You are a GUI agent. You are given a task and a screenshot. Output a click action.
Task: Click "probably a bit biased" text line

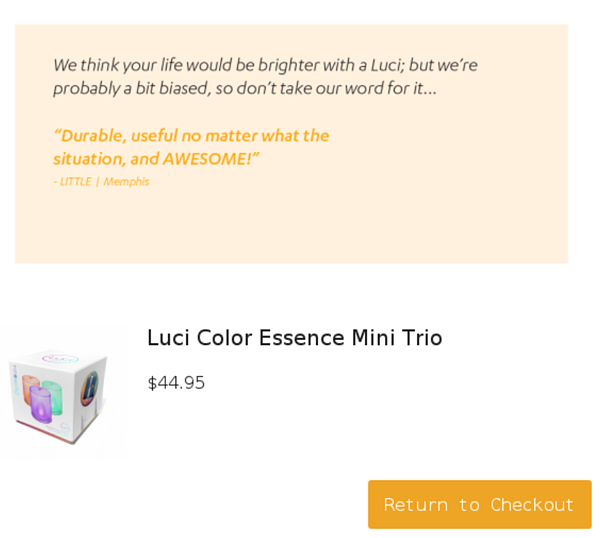(244, 89)
